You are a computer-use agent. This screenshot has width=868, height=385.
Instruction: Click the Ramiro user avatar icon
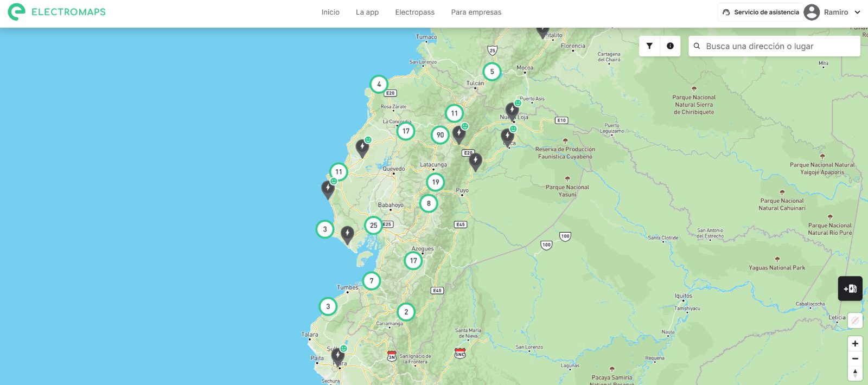(812, 12)
